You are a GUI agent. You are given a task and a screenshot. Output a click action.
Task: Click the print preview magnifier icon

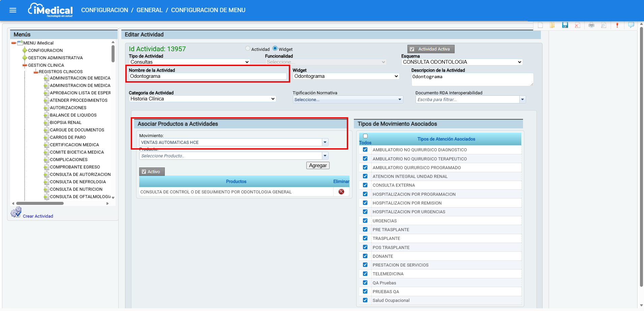pos(604,25)
